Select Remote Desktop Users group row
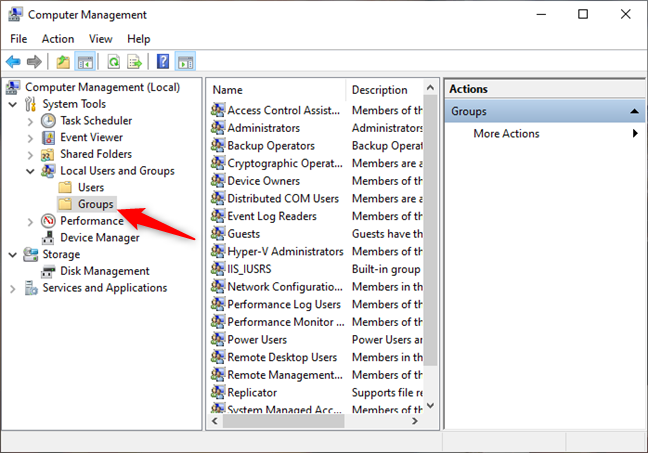This screenshot has width=648, height=453. pyautogui.click(x=317, y=357)
